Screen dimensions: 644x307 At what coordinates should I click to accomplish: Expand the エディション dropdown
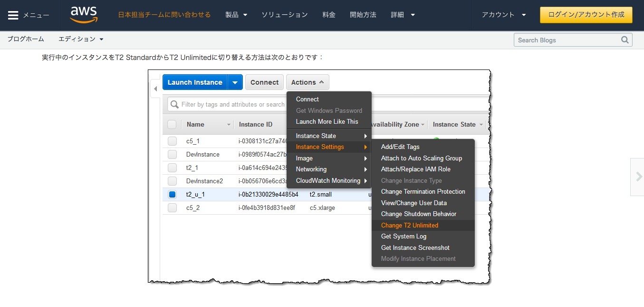(x=81, y=39)
